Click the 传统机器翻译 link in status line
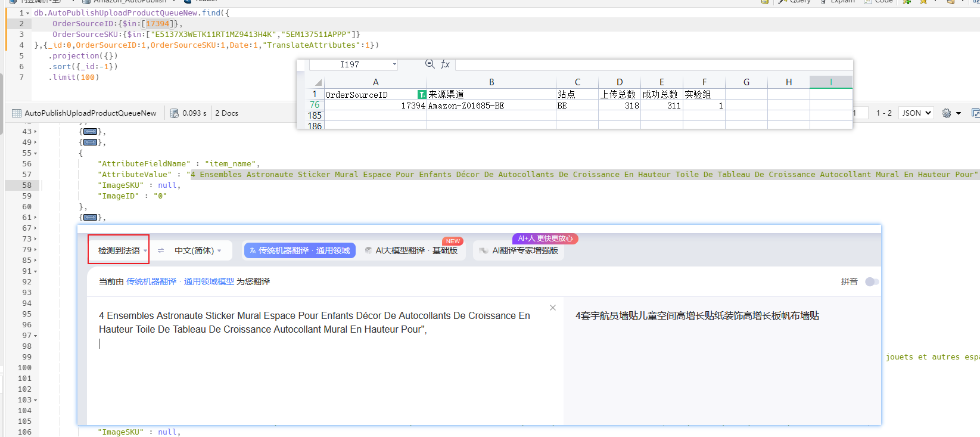 click(151, 281)
